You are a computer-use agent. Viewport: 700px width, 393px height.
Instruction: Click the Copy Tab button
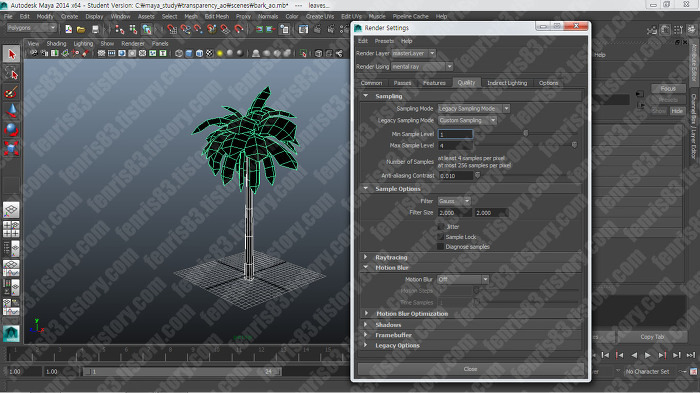pyautogui.click(x=652, y=337)
